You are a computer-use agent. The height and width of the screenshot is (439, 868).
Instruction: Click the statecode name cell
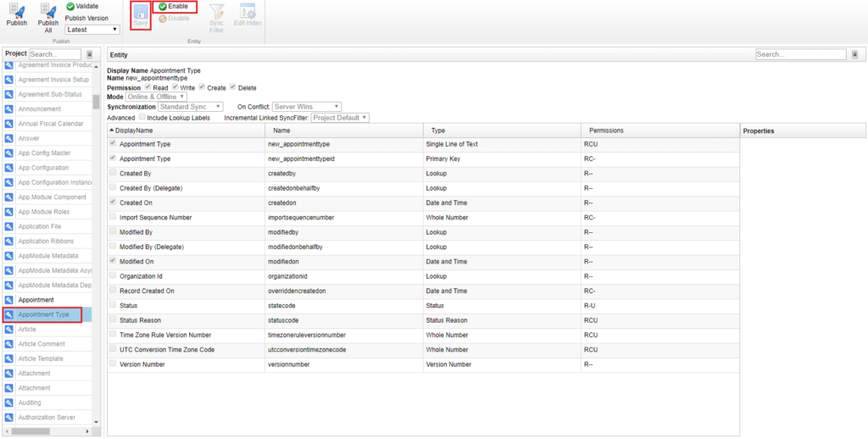[x=344, y=305]
